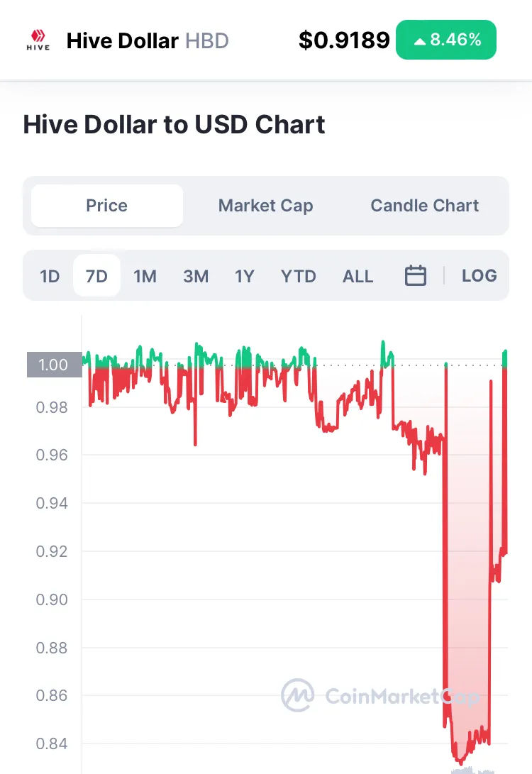Select the 7D time range
Image resolution: width=532 pixels, height=774 pixels.
tap(96, 276)
